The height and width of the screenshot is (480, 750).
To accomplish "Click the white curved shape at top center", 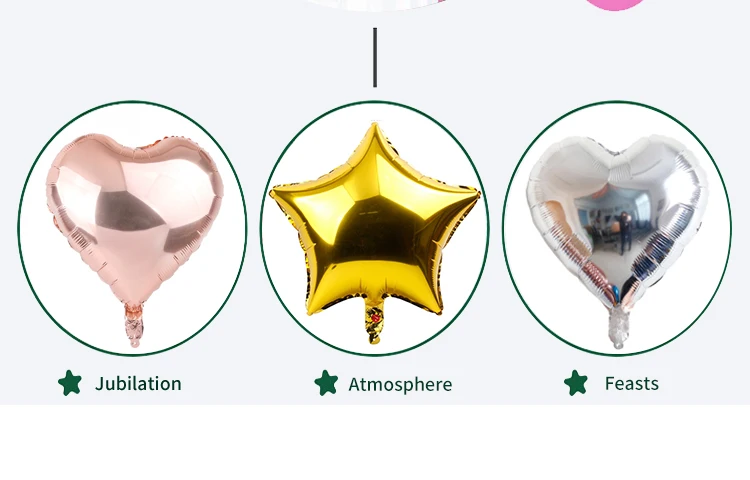I will pos(375,5).
